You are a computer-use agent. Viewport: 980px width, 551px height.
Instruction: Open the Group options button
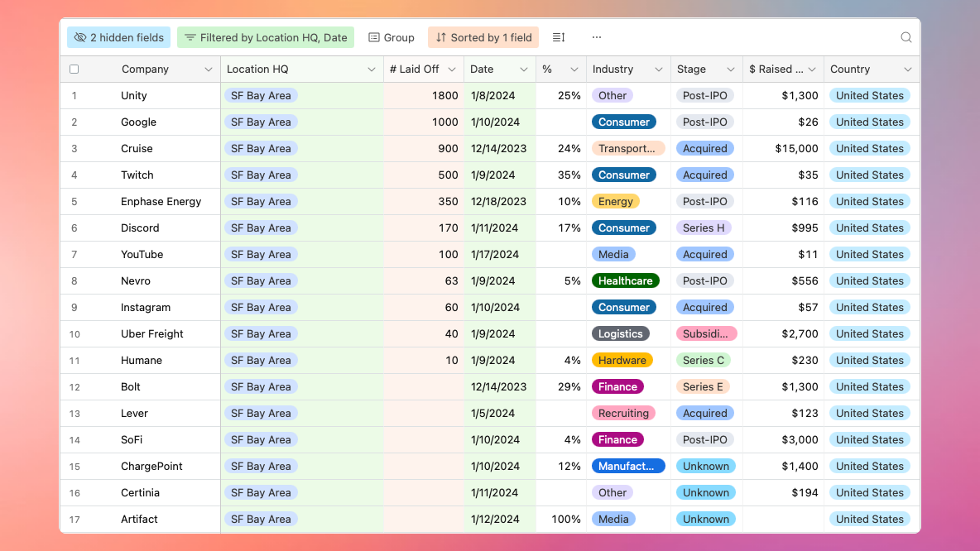(392, 37)
